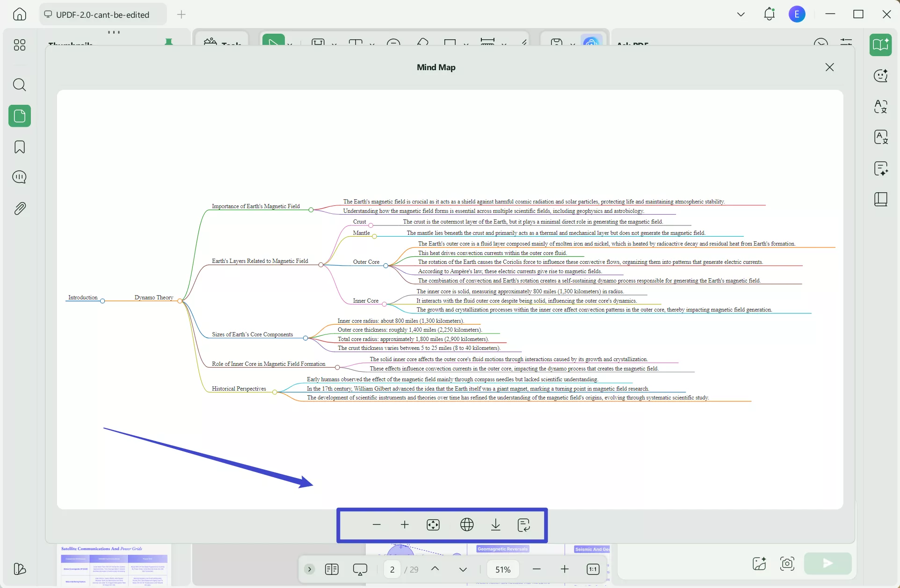Fit the mind map to screen
Viewport: 900px width, 588px height.
point(433,525)
